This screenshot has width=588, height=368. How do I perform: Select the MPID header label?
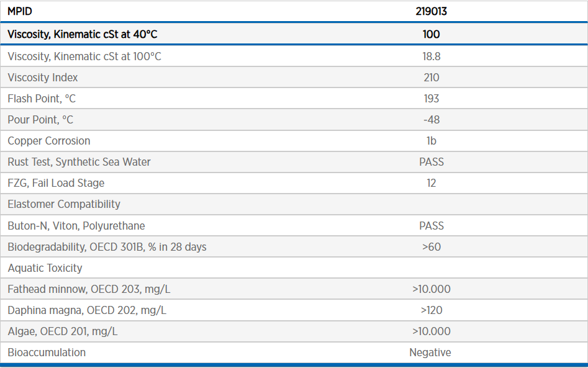(x=20, y=11)
